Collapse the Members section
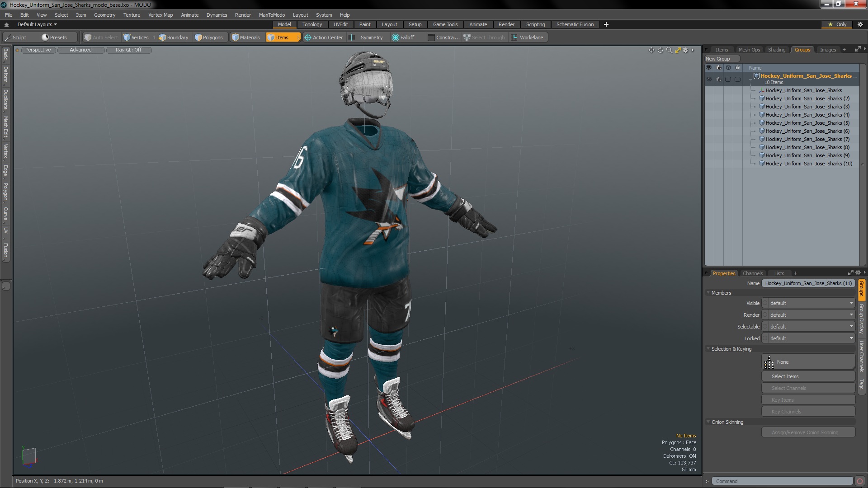The width and height of the screenshot is (868, 488). pos(708,293)
